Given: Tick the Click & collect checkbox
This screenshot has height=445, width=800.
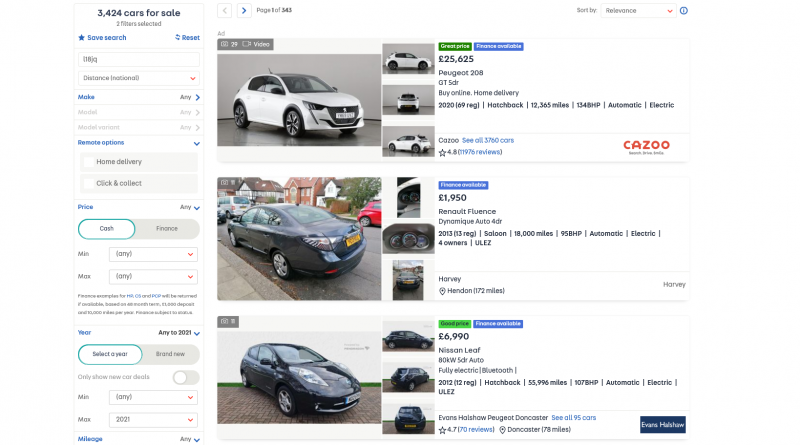Looking at the screenshot, I should (89, 184).
